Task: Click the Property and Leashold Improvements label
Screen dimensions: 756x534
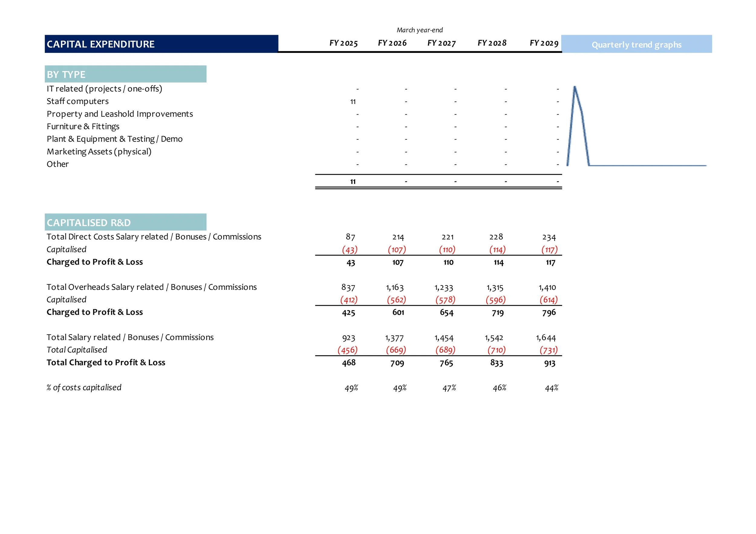Action: point(120,114)
